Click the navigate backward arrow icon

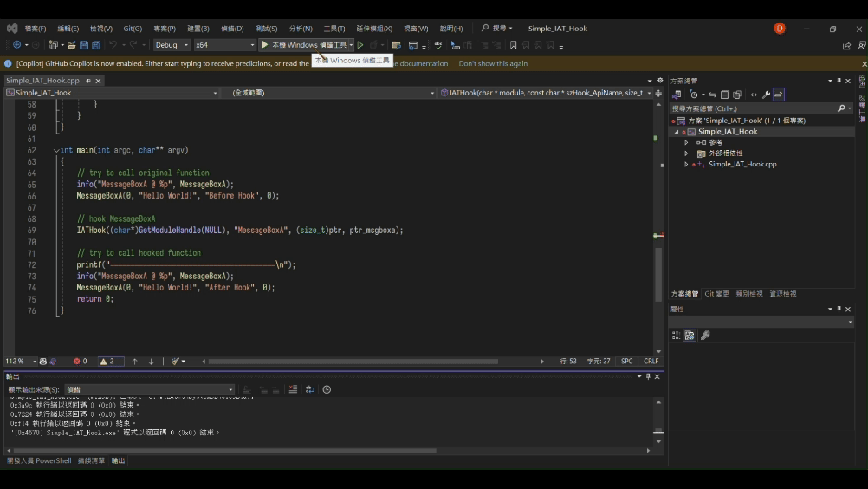point(17,45)
